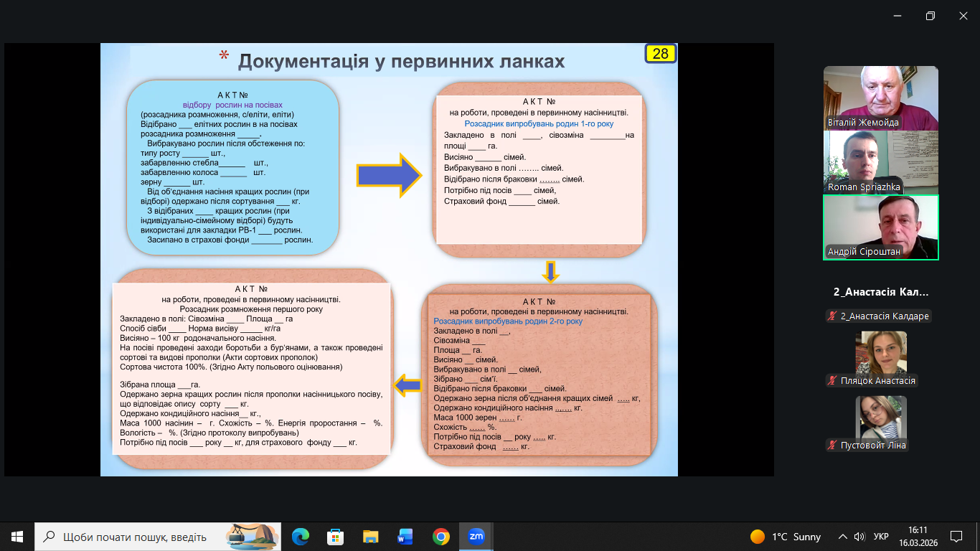Restore down the Zoom meeting window
Screen dimensions: 980x551
pyautogui.click(x=930, y=16)
